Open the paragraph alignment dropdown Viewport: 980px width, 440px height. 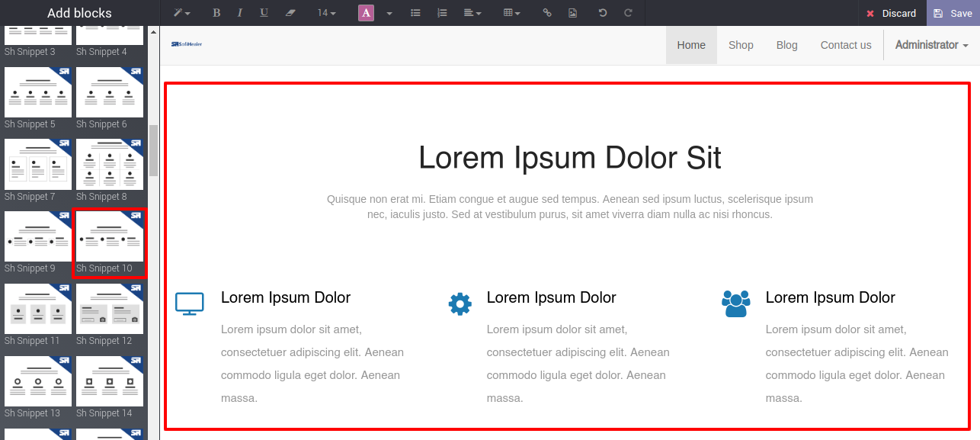point(472,13)
